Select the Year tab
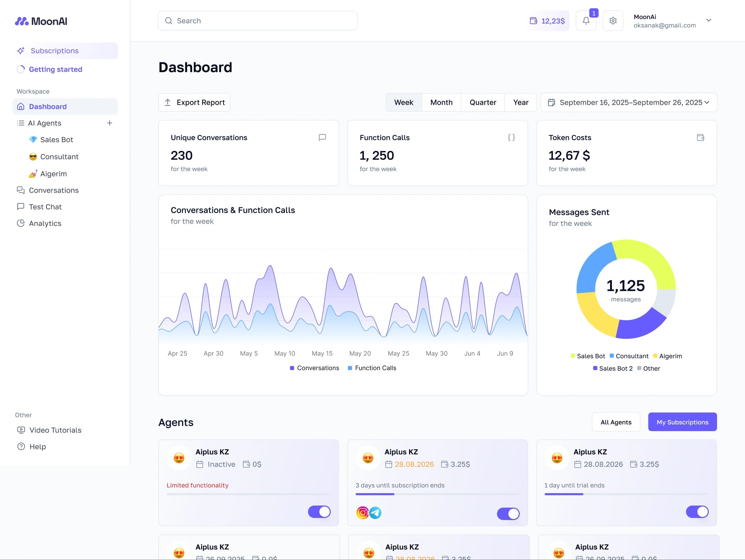Viewport: 745px width, 560px height. click(521, 102)
